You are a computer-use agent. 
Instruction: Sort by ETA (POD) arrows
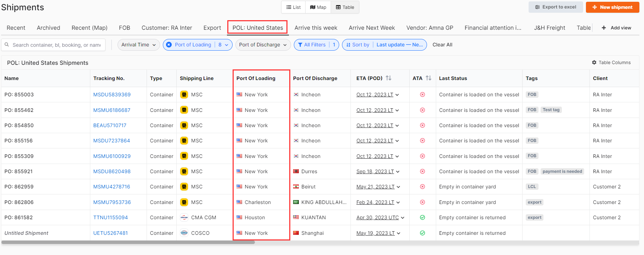pyautogui.click(x=388, y=78)
